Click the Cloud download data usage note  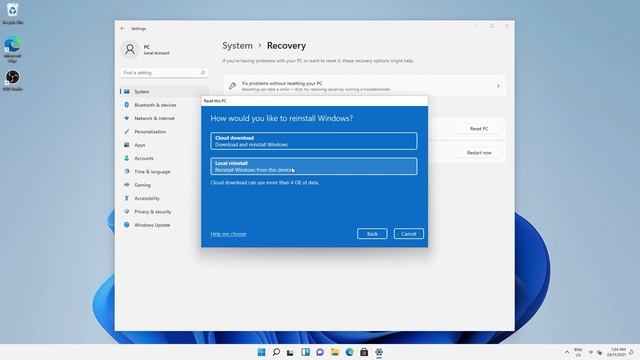[264, 183]
